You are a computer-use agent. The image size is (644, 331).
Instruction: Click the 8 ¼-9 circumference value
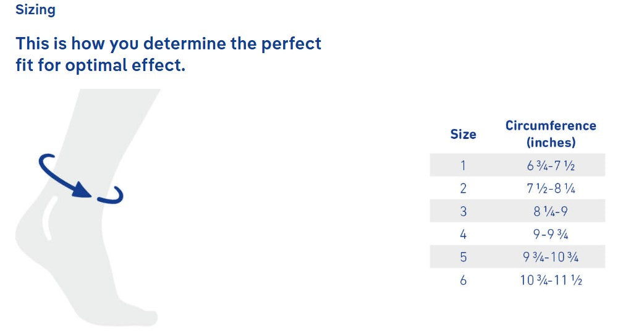[x=551, y=211]
